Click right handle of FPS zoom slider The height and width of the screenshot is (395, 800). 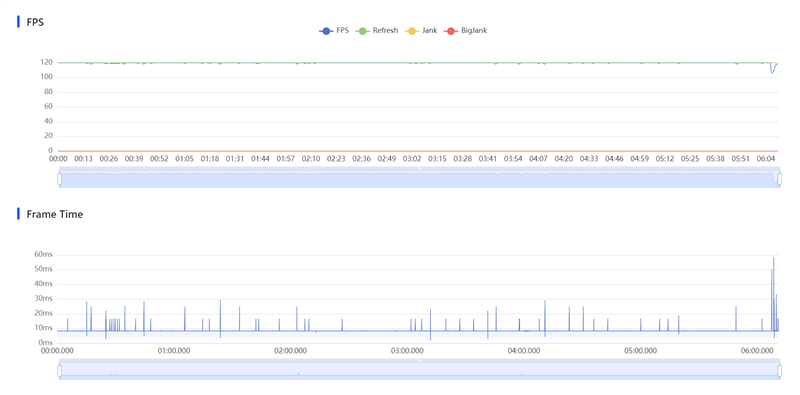click(780, 179)
